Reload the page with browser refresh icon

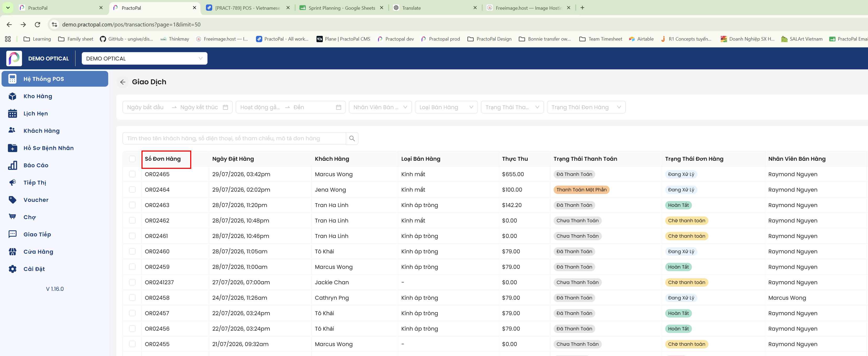37,25
